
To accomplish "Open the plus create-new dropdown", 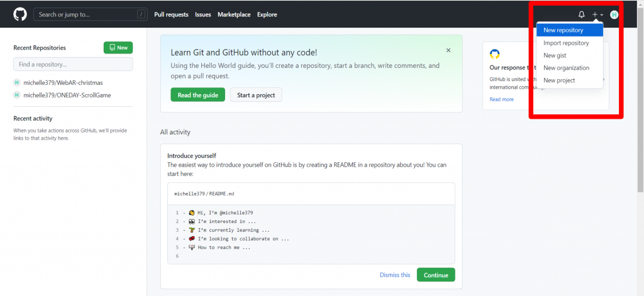I will [597, 15].
